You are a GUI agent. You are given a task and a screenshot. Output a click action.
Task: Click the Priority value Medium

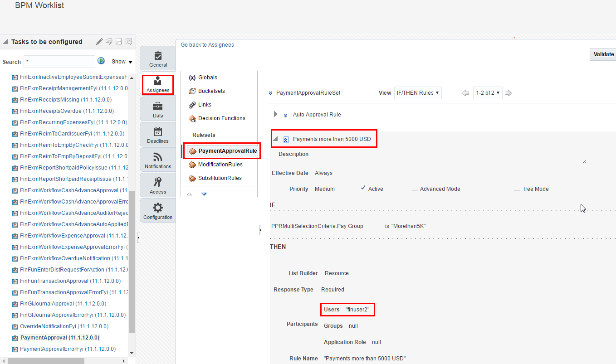(325, 189)
